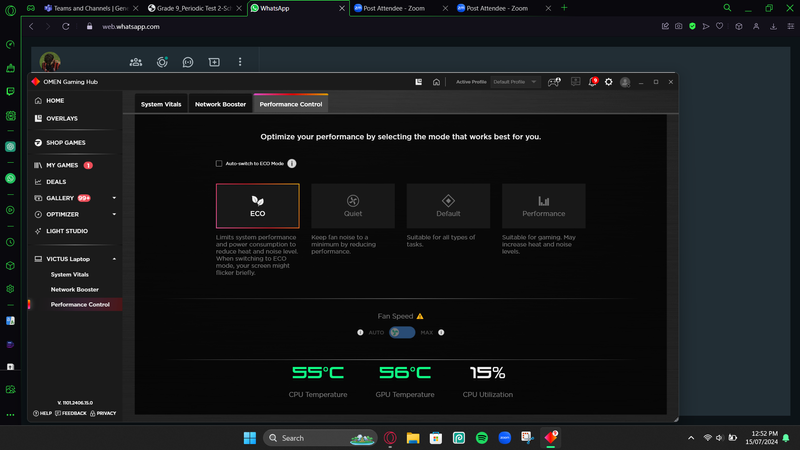800x450 pixels.
Task: Show hidden system tray icons
Action: pyautogui.click(x=691, y=438)
